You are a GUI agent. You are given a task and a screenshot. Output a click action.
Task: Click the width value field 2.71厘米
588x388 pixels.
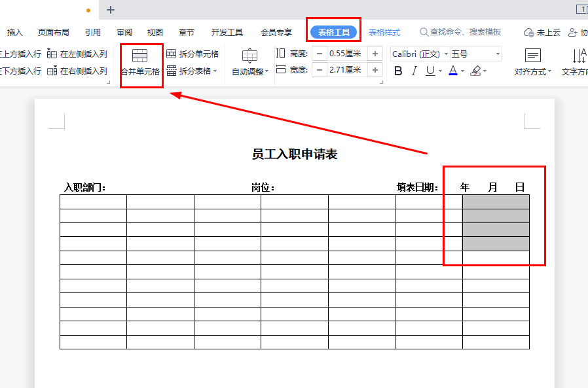pyautogui.click(x=347, y=70)
